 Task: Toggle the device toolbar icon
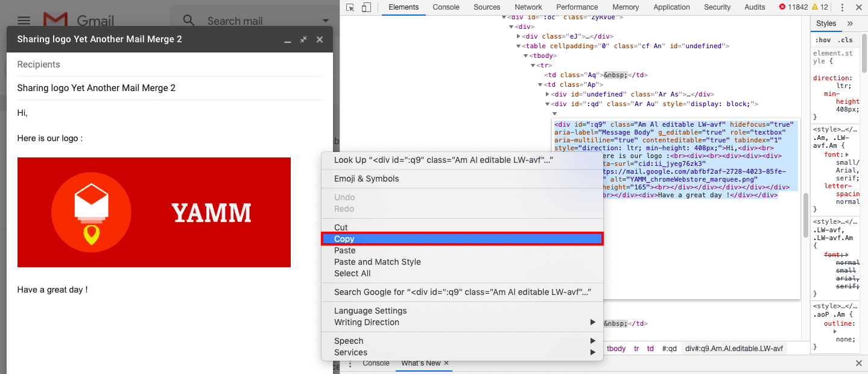click(x=366, y=7)
